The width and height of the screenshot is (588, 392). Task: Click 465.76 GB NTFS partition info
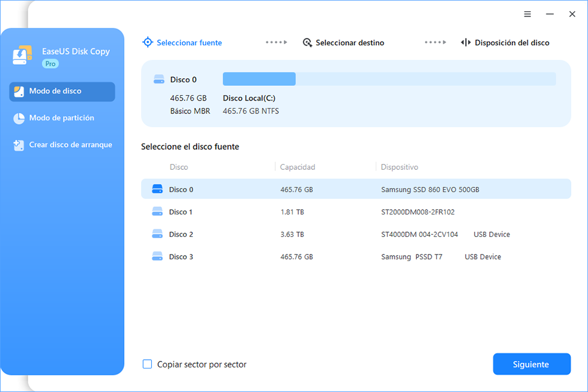tap(251, 111)
